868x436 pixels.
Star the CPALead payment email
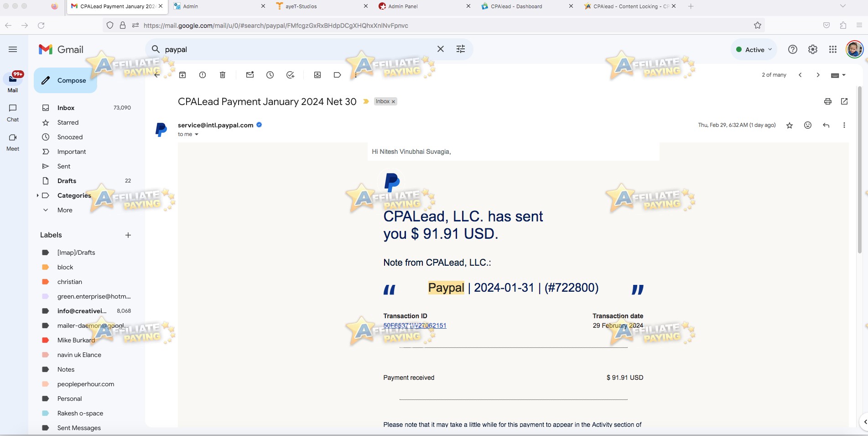tap(789, 125)
